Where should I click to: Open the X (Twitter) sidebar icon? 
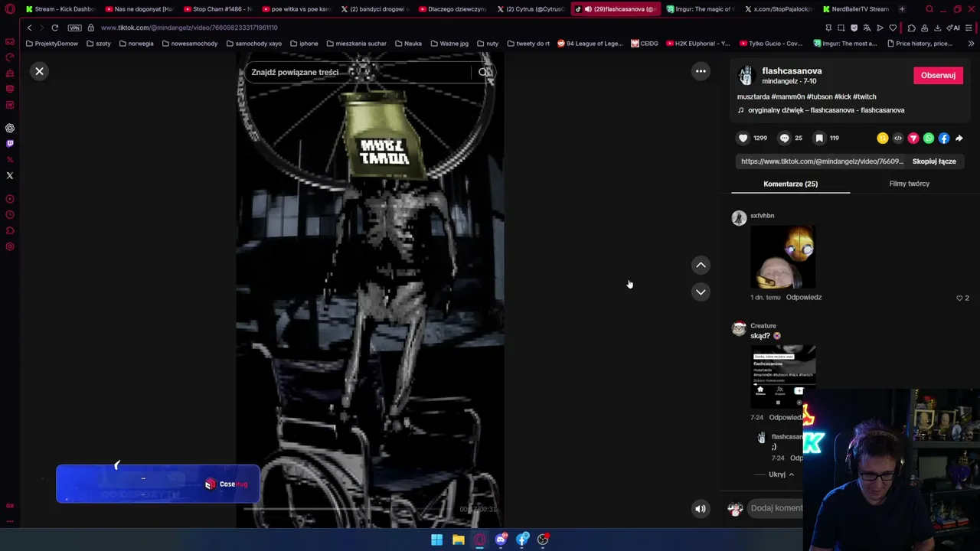[x=10, y=175]
